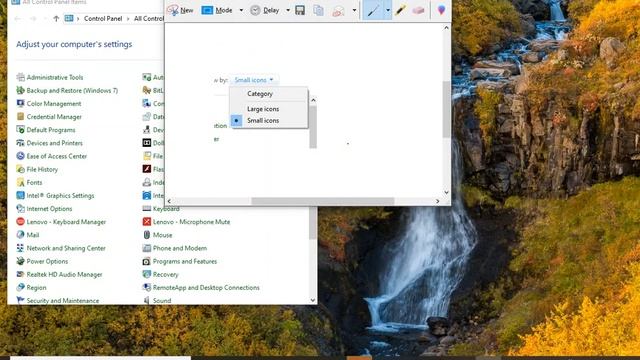Click the Mode button in Snipping Tool
The height and width of the screenshot is (360, 640).
[x=217, y=10]
